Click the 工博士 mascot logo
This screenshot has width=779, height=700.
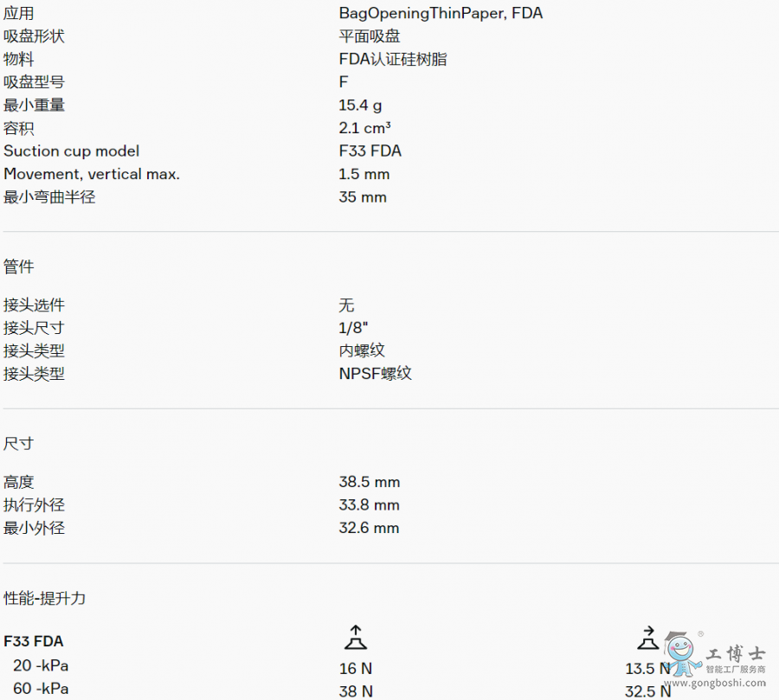(684, 652)
